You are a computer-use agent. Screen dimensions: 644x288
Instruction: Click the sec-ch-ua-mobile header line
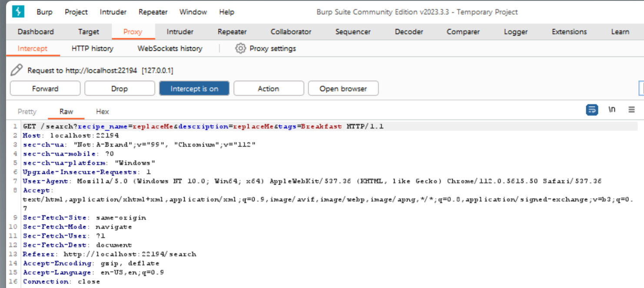pyautogui.click(x=68, y=154)
